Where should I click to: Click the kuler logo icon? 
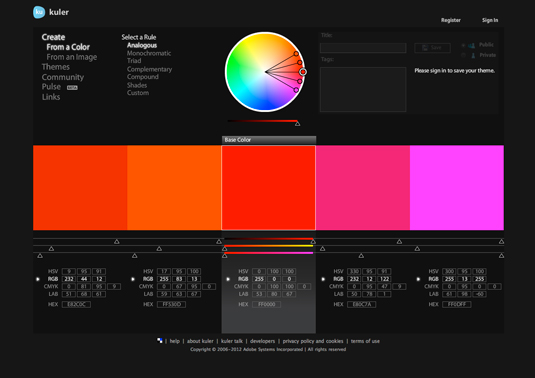point(39,12)
